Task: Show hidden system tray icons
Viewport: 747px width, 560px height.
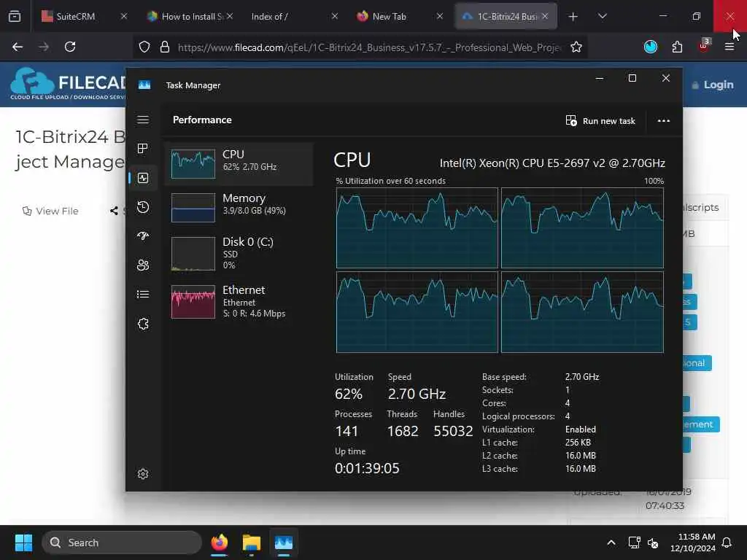Action: (611, 542)
